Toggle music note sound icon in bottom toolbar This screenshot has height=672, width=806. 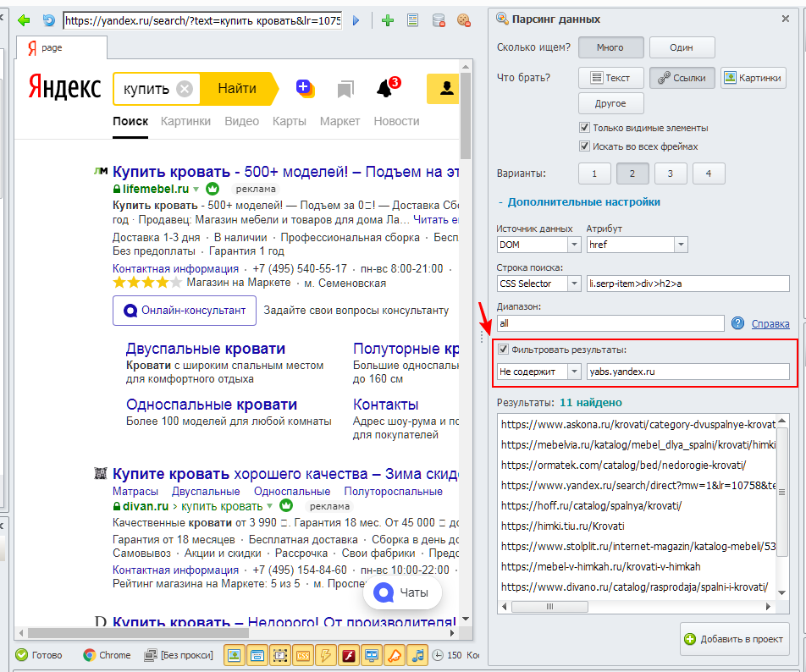coord(417,655)
